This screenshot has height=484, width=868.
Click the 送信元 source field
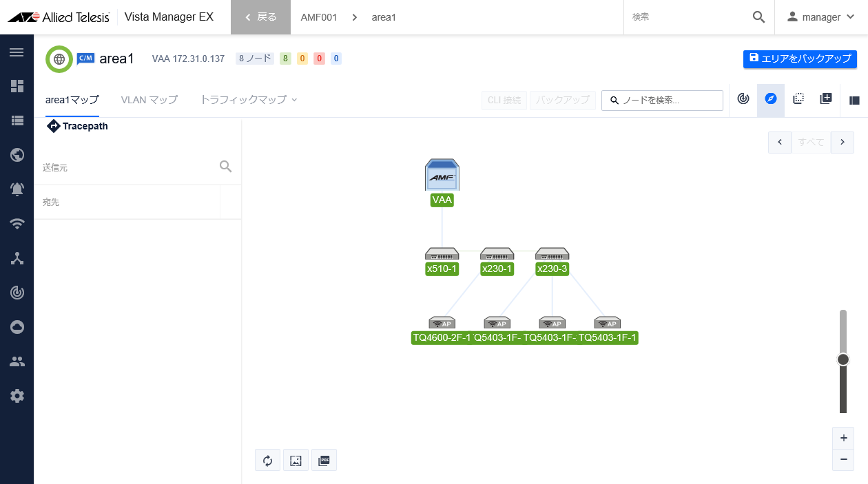(x=127, y=167)
